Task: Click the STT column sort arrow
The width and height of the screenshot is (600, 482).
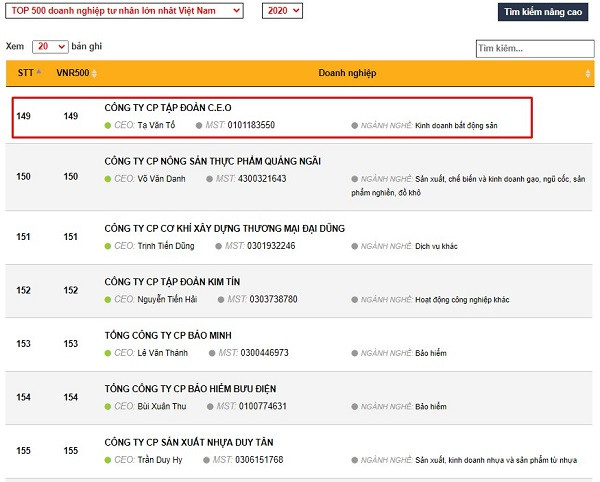Action: click(x=39, y=73)
